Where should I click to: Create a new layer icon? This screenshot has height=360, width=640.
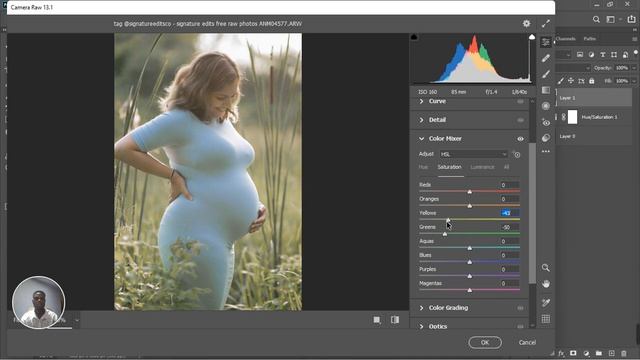[611, 353]
